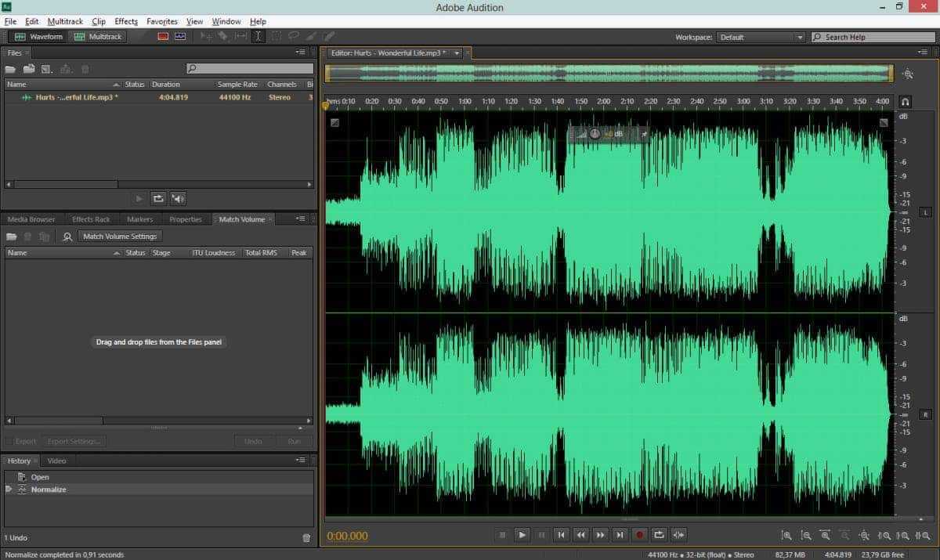Zoom in amplitude icon

click(786, 536)
